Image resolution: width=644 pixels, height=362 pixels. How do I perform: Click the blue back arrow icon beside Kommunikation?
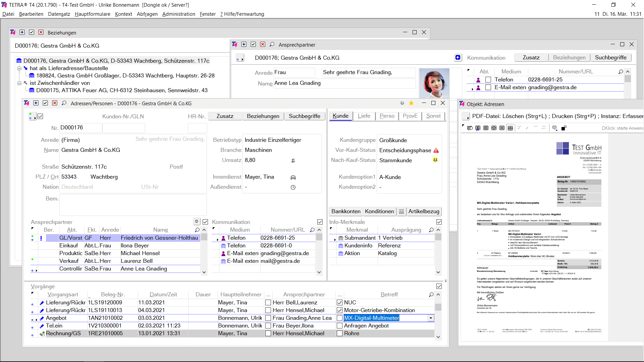pos(458,58)
